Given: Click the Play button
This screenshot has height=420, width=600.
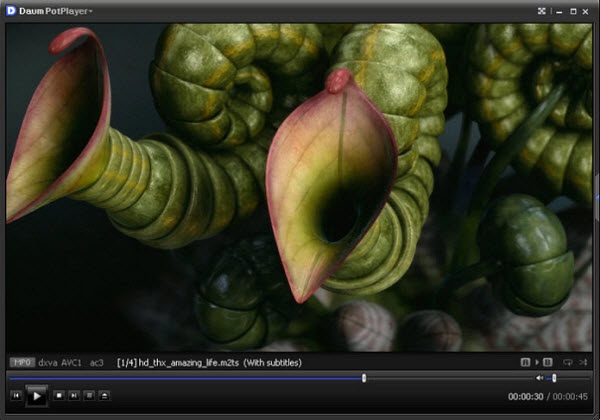Looking at the screenshot, I should (x=36, y=396).
